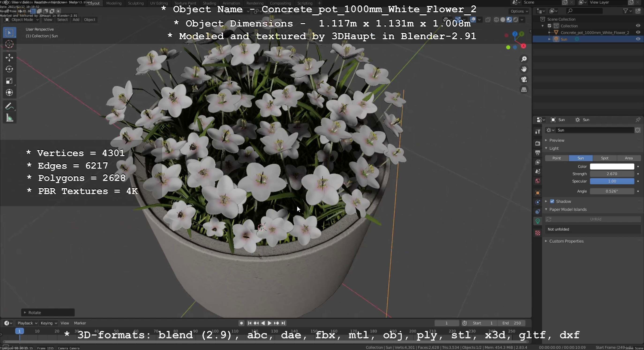Collapse the Paper Model Islands panel
The image size is (644, 350).
pyautogui.click(x=568, y=209)
